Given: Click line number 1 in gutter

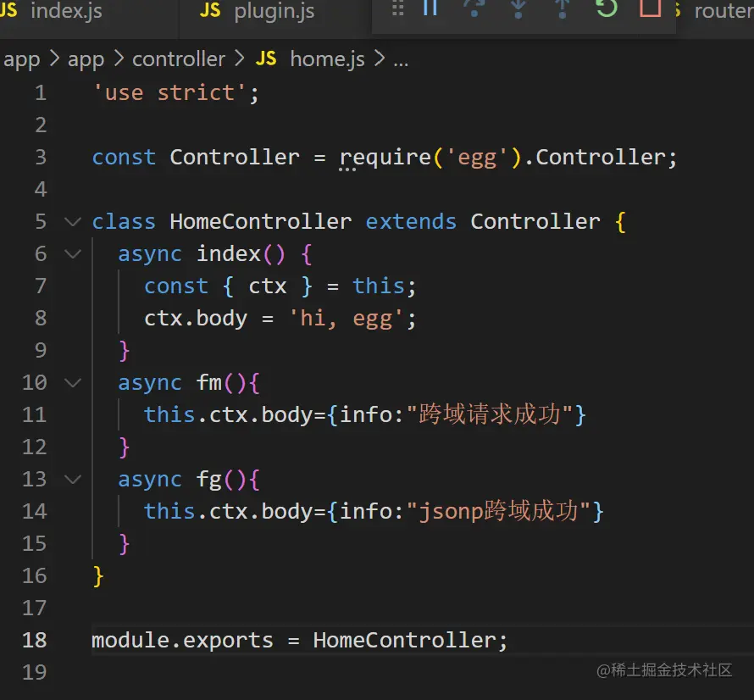Looking at the screenshot, I should (41, 93).
